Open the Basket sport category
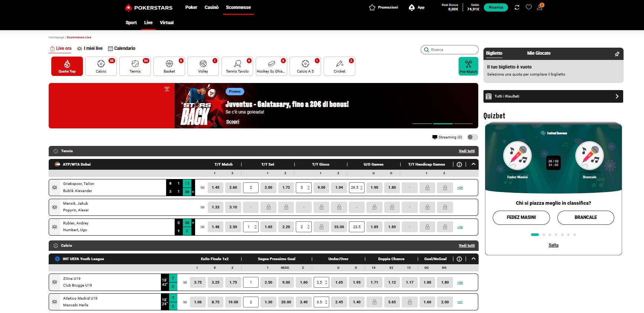This screenshot has width=644, height=313. coord(169,66)
